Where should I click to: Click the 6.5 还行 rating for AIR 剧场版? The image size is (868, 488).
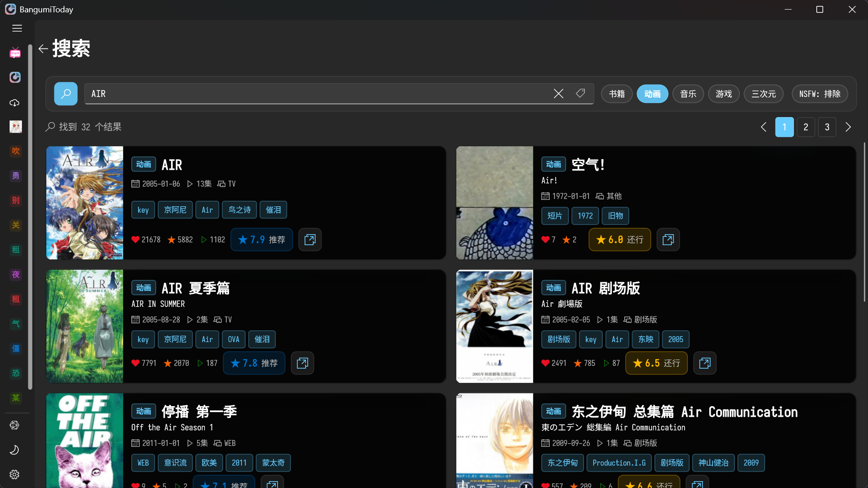coord(656,363)
